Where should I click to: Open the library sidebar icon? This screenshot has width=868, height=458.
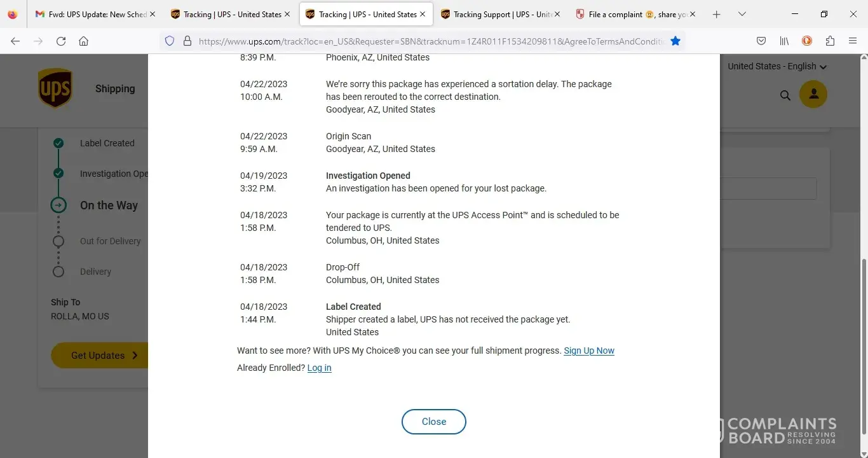click(x=784, y=41)
